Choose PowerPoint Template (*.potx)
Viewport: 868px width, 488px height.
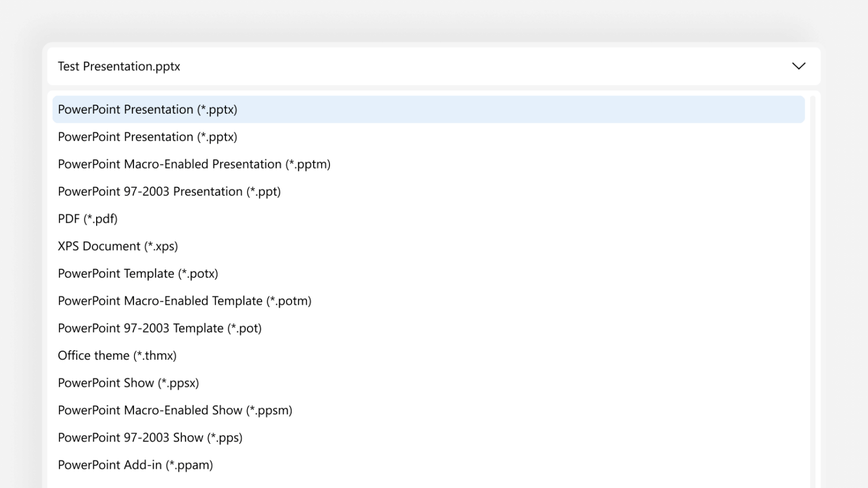coord(138,273)
